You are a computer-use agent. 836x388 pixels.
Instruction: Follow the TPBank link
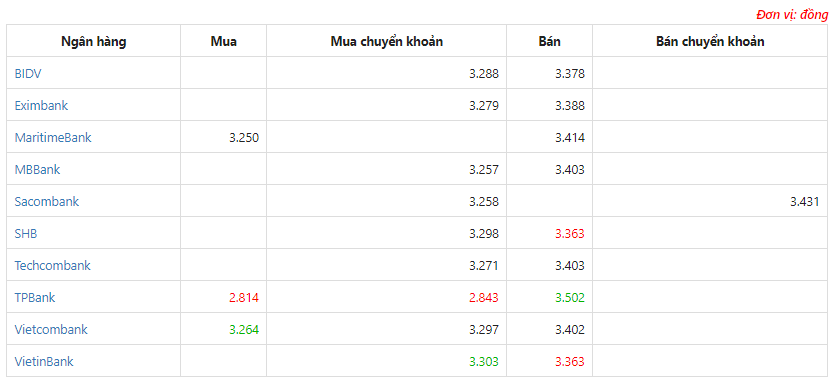pos(35,297)
